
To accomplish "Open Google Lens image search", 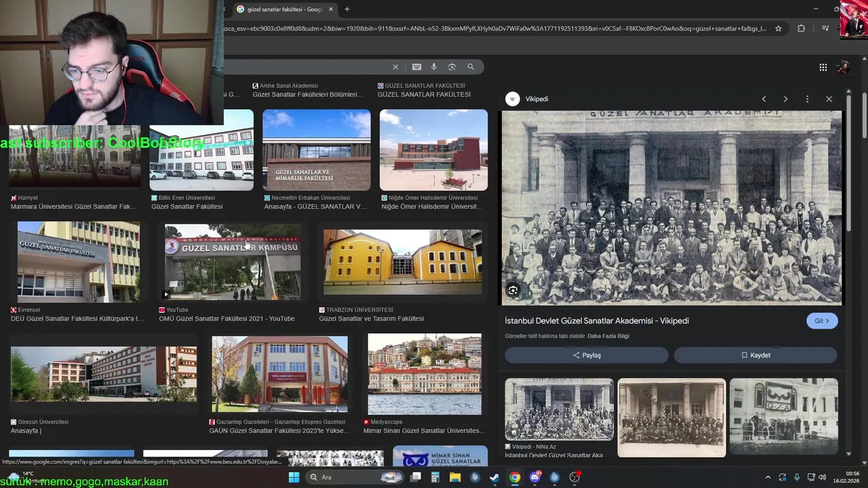I will pos(452,66).
